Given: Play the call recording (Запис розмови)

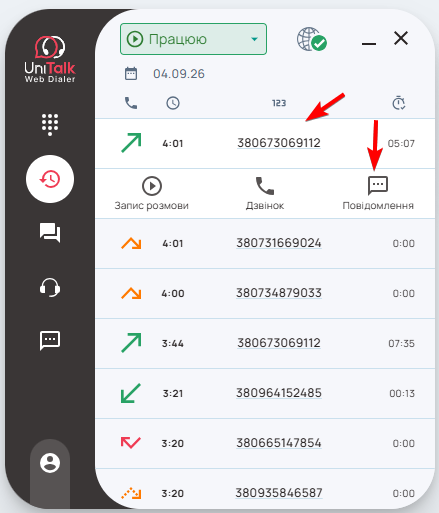Looking at the screenshot, I should click(152, 193).
